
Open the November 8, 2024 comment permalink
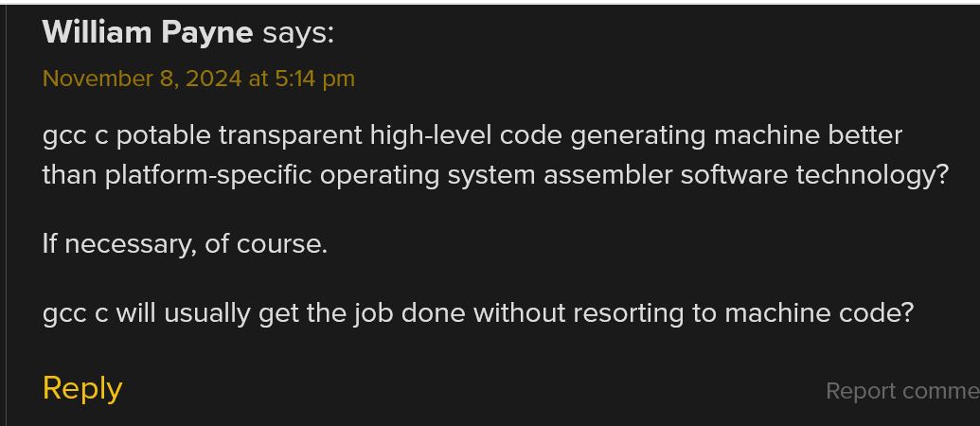tap(198, 79)
